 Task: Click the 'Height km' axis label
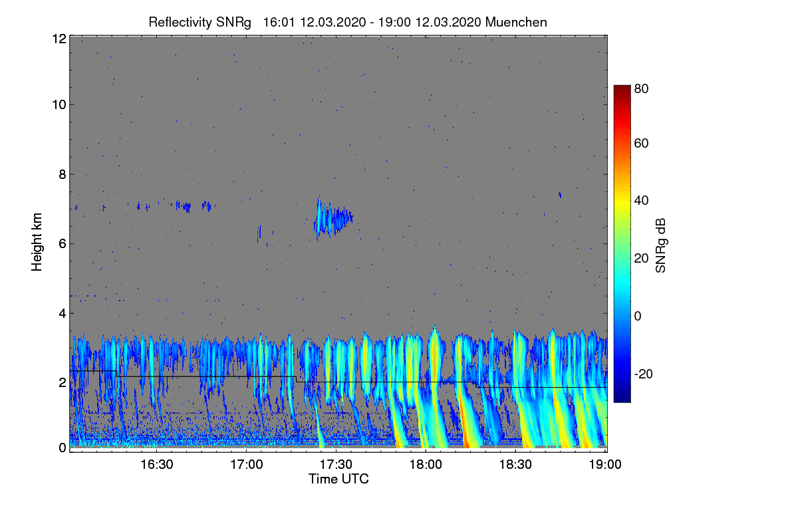[37, 242]
